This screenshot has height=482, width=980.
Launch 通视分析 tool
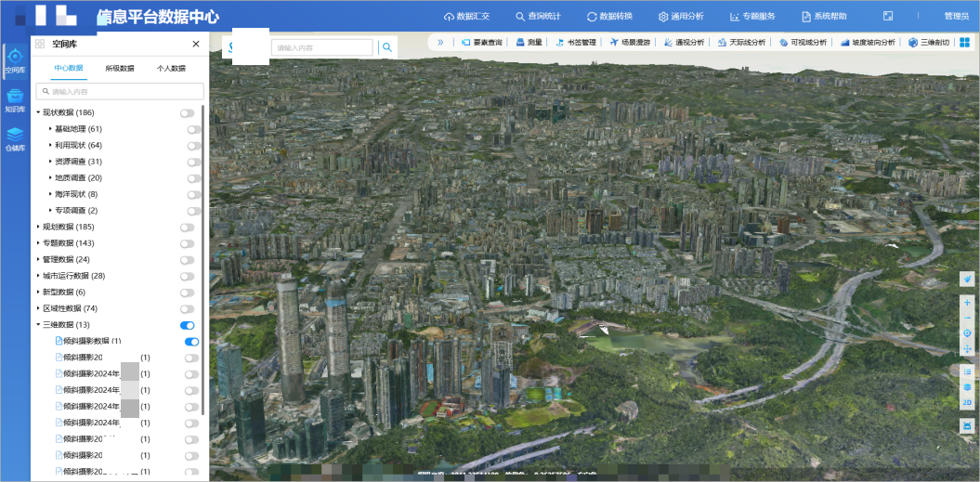click(x=685, y=43)
